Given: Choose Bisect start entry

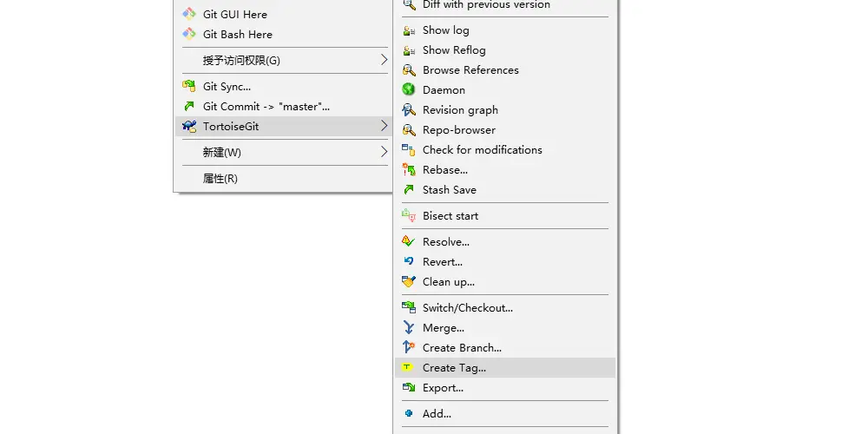Looking at the screenshot, I should (x=505, y=216).
